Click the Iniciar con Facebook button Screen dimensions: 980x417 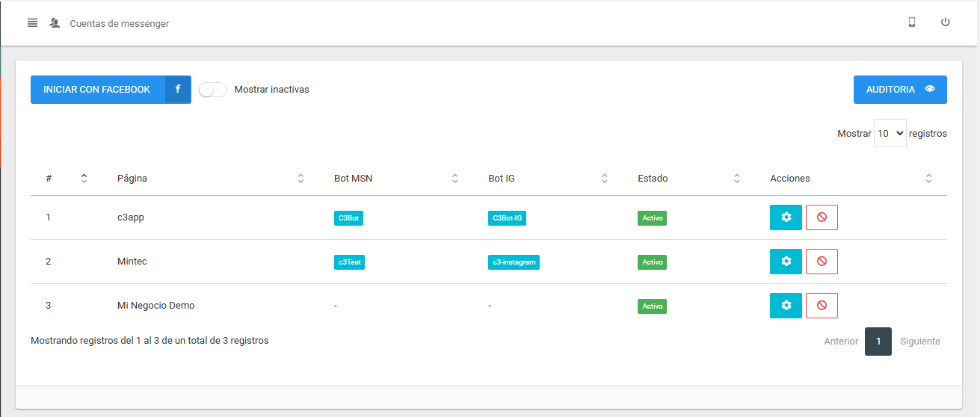[111, 90]
